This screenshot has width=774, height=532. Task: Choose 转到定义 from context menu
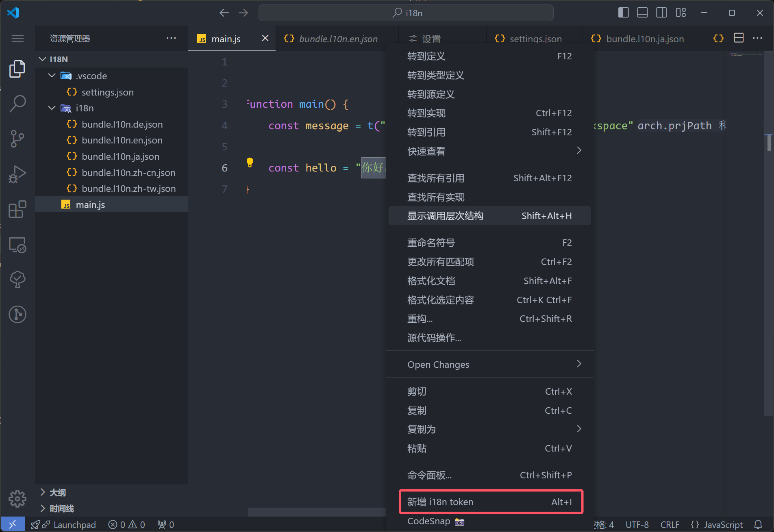point(489,56)
